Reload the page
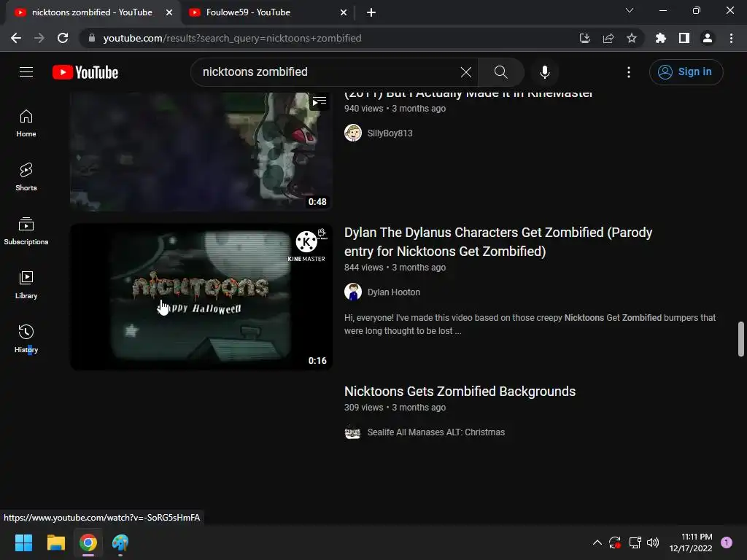This screenshot has width=747, height=560. [63, 38]
